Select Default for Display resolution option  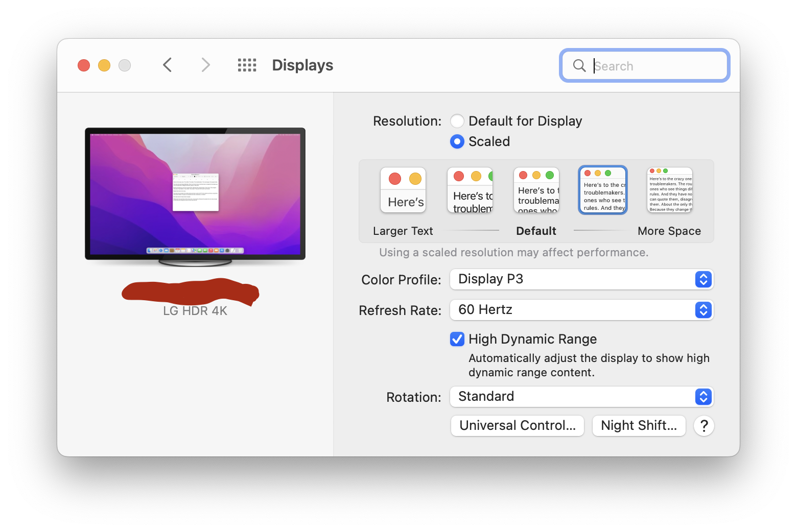tap(457, 121)
